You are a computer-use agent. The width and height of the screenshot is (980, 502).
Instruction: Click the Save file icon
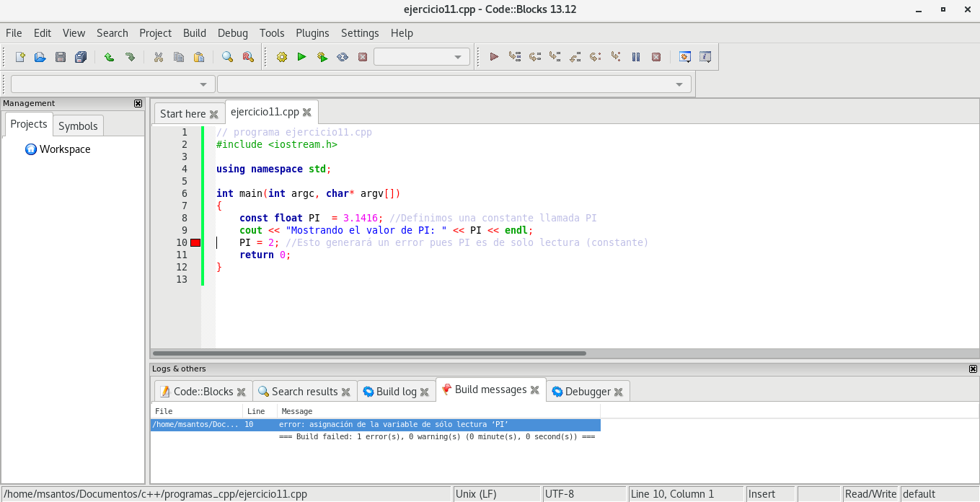61,57
